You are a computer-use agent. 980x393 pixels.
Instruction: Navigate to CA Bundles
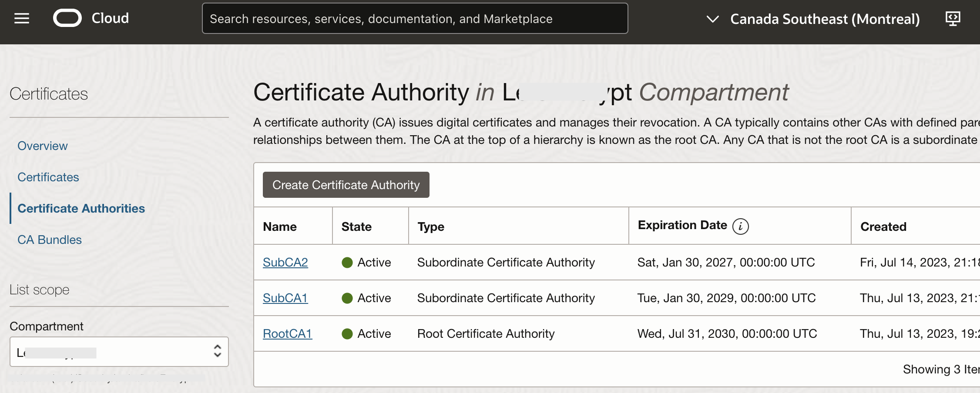click(50, 240)
